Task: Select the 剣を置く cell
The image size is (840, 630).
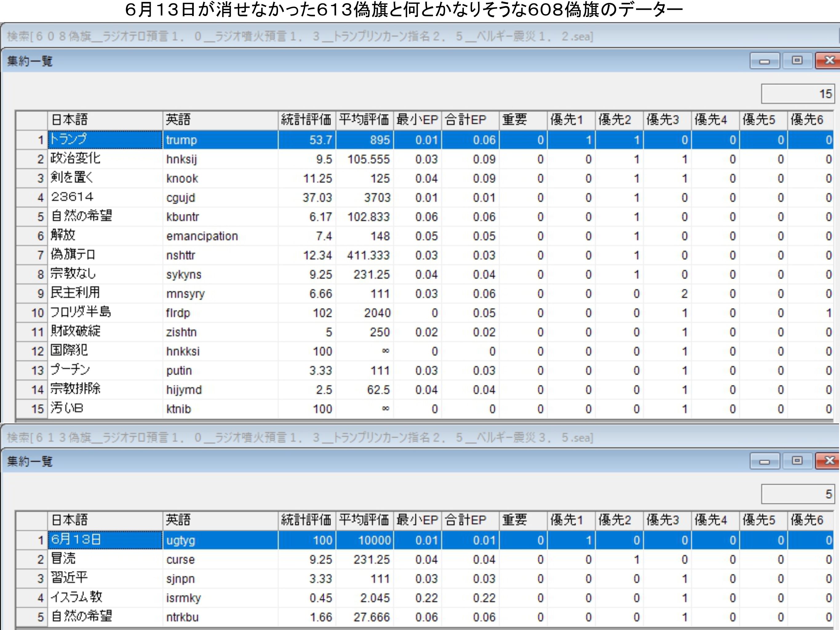Action: (105, 178)
